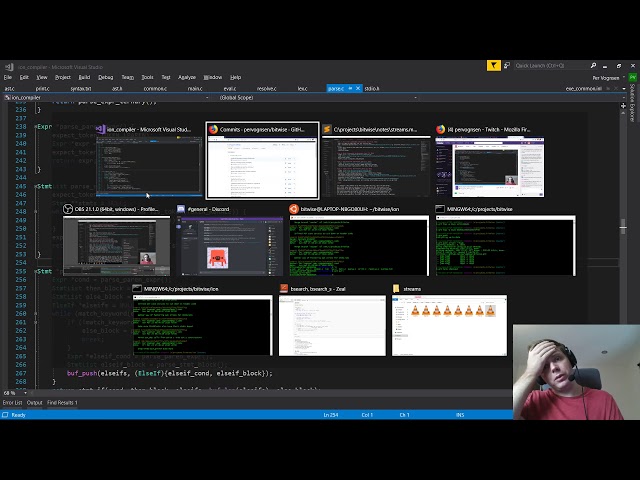Switch to the common.c editor tab
Image resolution: width=640 pixels, height=480 pixels.
pyautogui.click(x=155, y=88)
